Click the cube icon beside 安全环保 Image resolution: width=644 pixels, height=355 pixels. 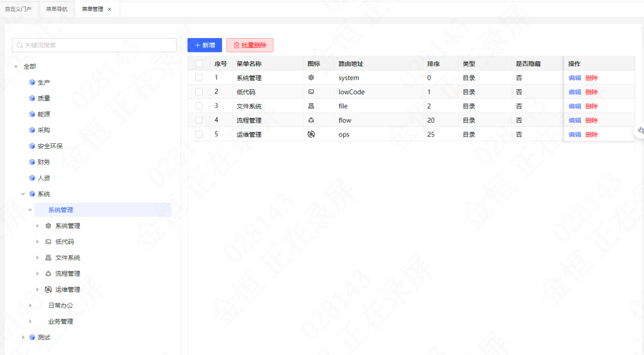point(32,146)
